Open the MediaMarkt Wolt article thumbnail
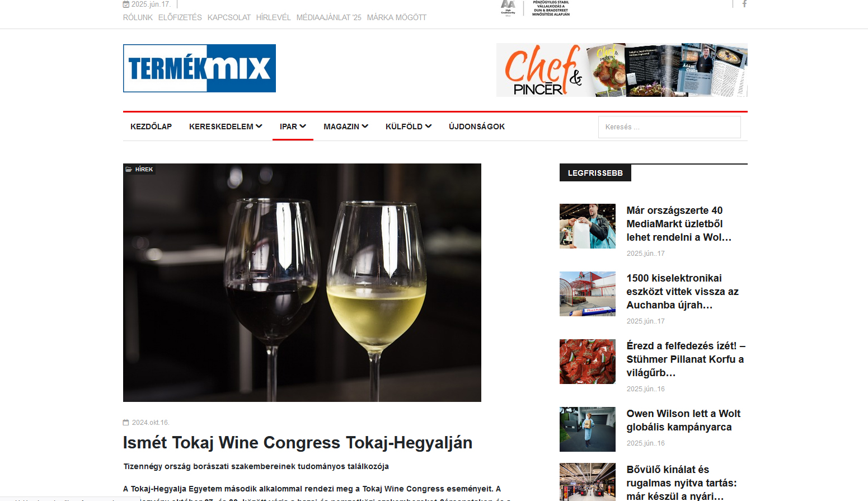Screen dimensions: 868x501 588,226
